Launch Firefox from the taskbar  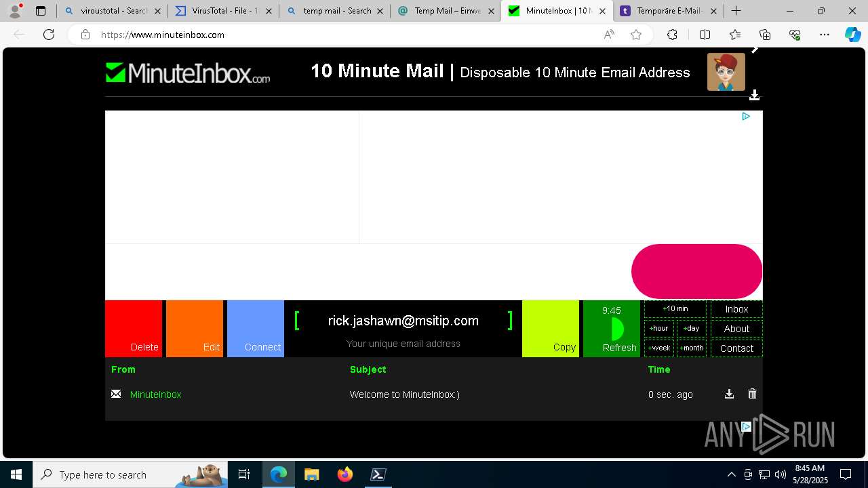(x=345, y=474)
